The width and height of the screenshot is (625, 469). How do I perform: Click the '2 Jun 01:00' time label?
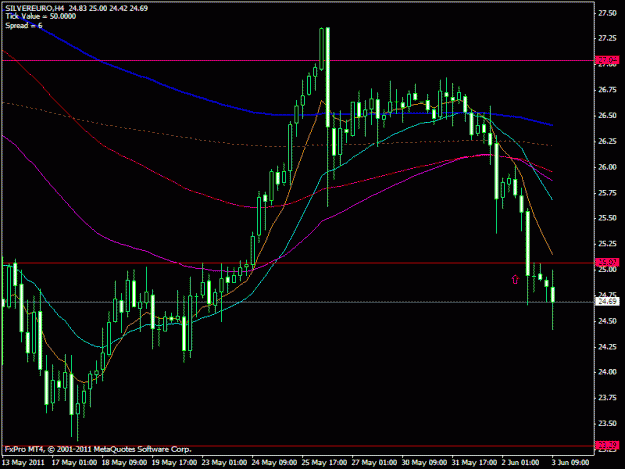(x=520, y=463)
